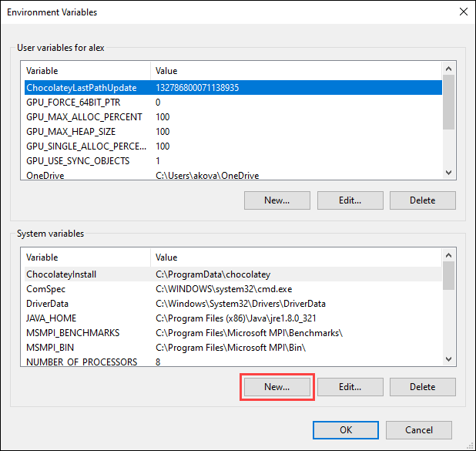Screen dimensions: 476x451
Task: Select GPU_FORCE_64BIT_PTR variable row
Action: (73, 103)
